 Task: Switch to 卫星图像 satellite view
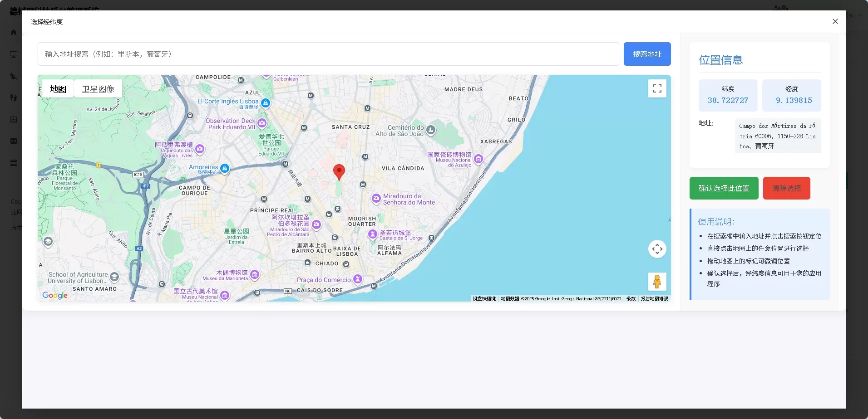click(98, 89)
